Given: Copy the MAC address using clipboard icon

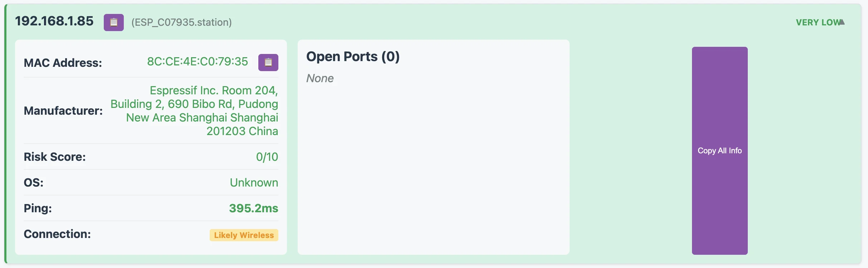Looking at the screenshot, I should click(268, 63).
